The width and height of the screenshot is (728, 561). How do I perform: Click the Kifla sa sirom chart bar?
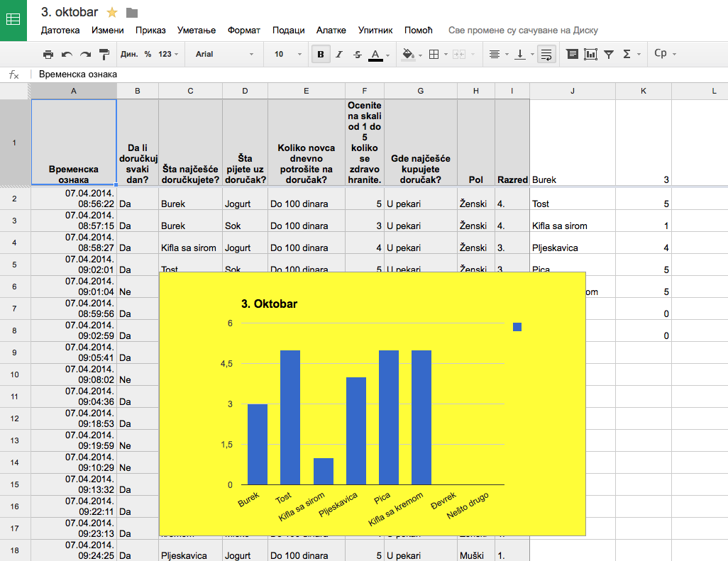pos(323,472)
